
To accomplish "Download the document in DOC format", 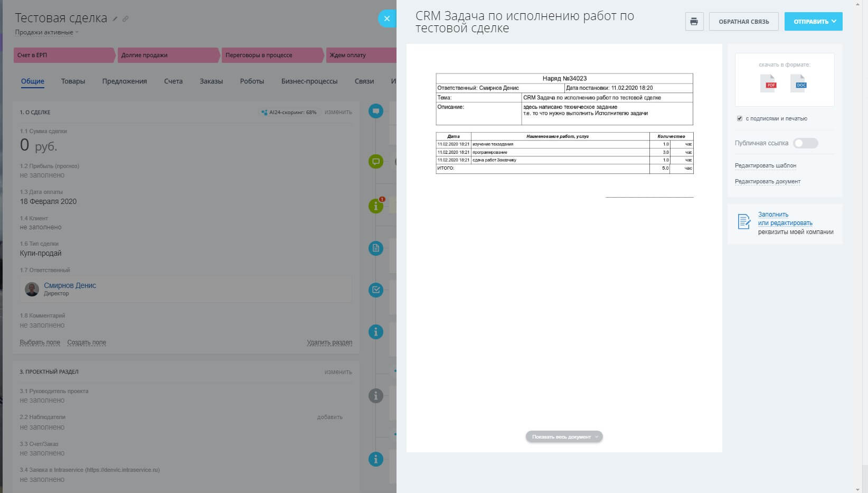I will click(798, 84).
